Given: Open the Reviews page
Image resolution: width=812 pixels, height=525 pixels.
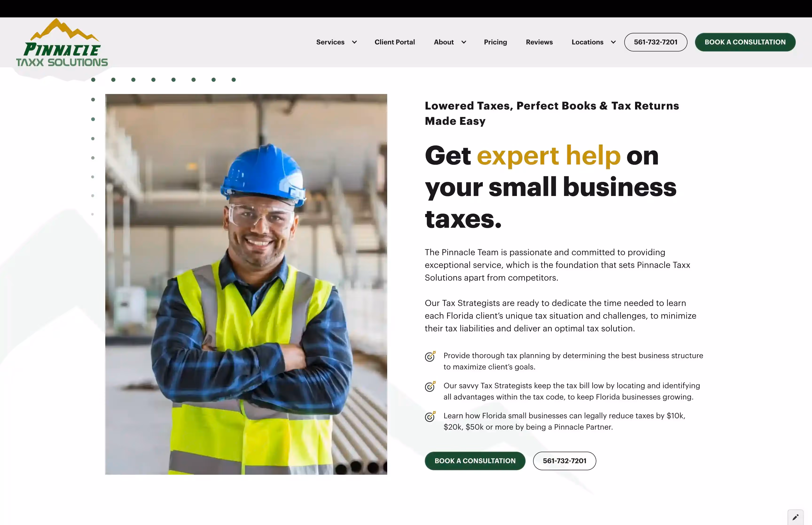Looking at the screenshot, I should point(539,42).
